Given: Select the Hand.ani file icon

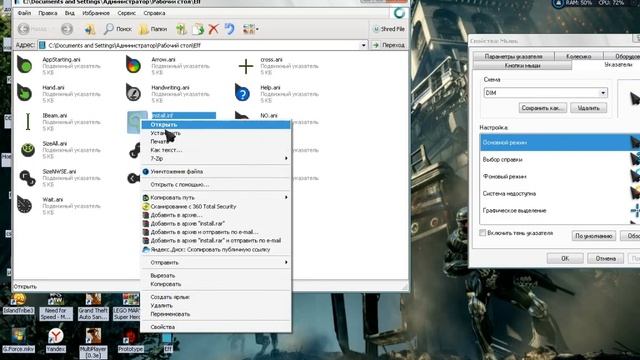Looking at the screenshot, I should (24, 93).
